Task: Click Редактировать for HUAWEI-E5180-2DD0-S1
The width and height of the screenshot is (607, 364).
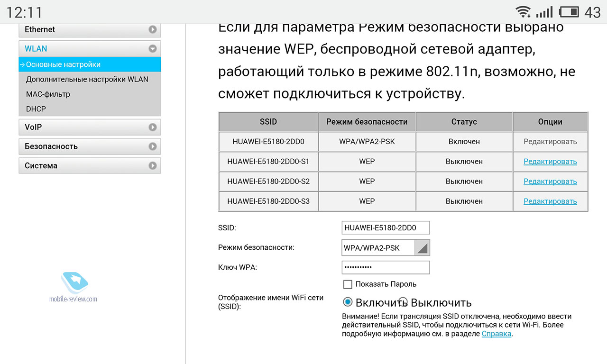Action: (x=550, y=162)
